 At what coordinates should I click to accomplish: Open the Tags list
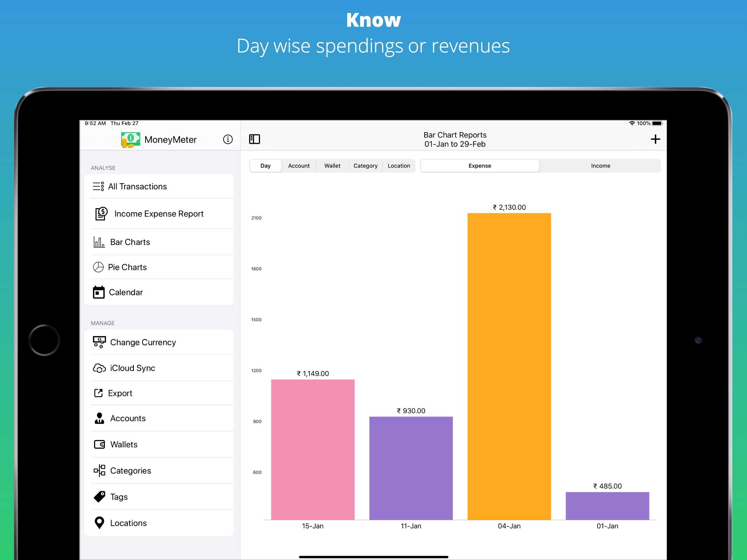point(119,497)
